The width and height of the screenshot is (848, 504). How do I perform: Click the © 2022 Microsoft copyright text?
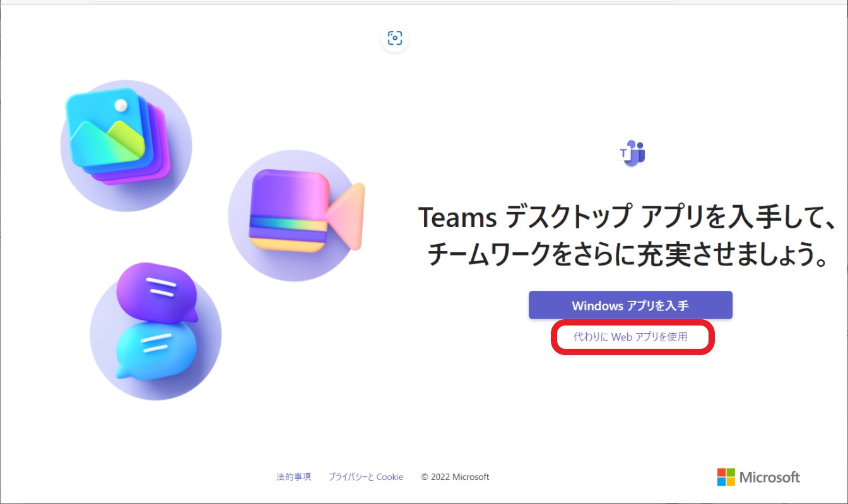point(455,477)
